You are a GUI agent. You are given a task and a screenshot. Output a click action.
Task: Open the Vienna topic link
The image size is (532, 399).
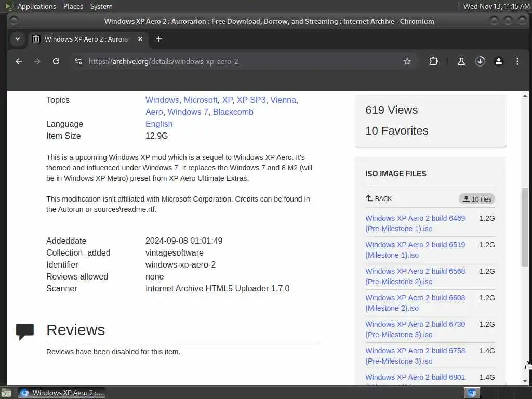tap(283, 100)
